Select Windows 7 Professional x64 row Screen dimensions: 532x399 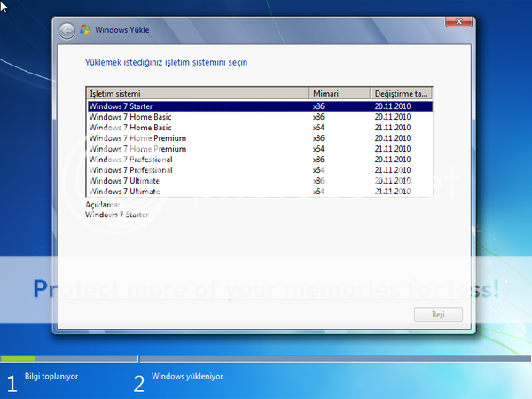click(260, 170)
